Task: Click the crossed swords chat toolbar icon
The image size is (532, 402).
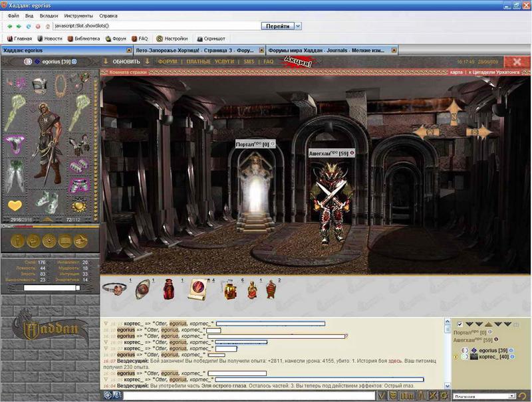Action: (x=434, y=395)
